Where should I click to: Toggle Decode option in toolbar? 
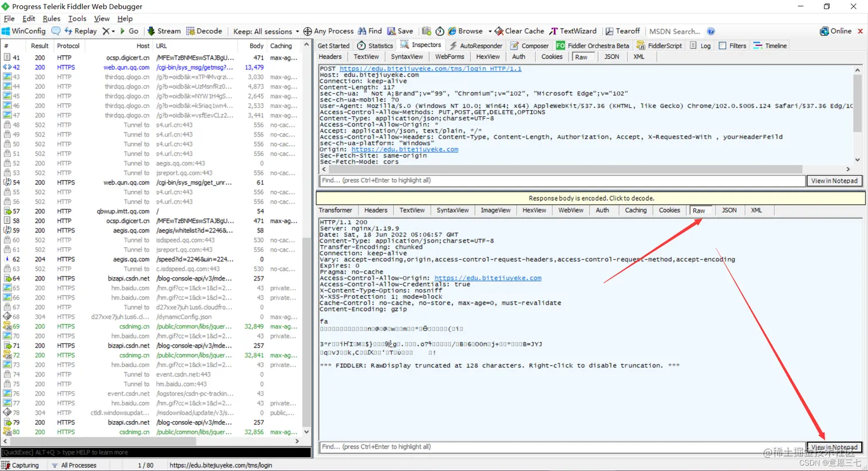click(204, 31)
